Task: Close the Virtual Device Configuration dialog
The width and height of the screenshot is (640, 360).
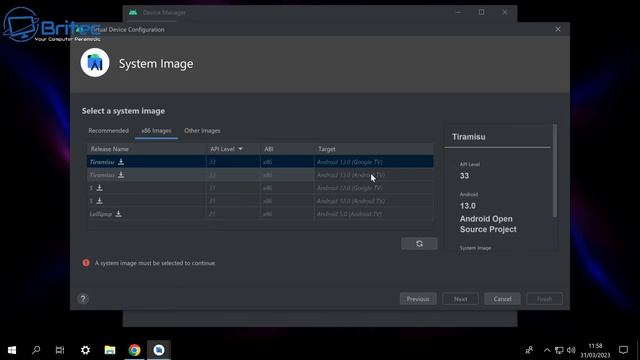Action: tap(558, 29)
